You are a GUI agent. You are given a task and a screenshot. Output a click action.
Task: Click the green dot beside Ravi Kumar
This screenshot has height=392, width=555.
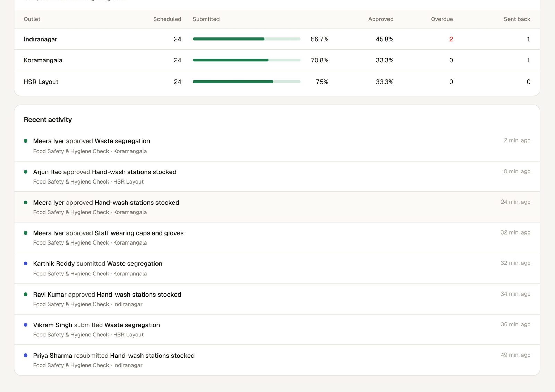26,294
